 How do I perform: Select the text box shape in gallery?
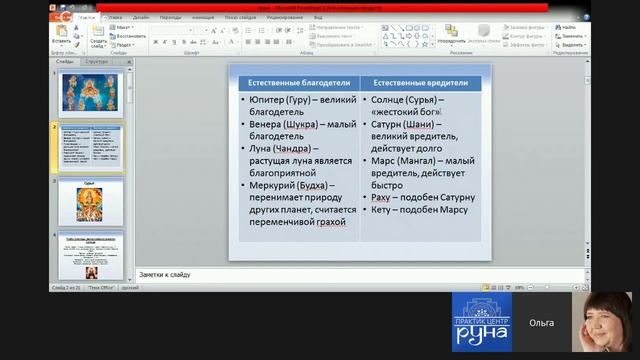point(385,28)
